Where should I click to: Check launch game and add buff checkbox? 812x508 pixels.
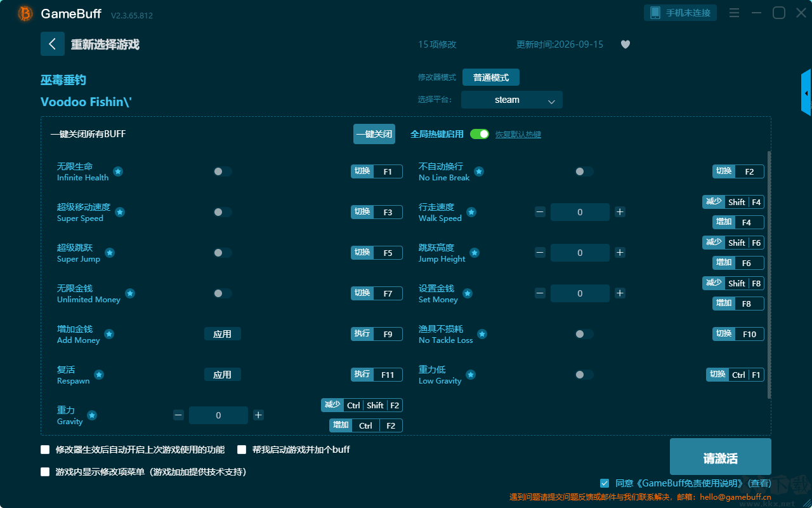(242, 450)
